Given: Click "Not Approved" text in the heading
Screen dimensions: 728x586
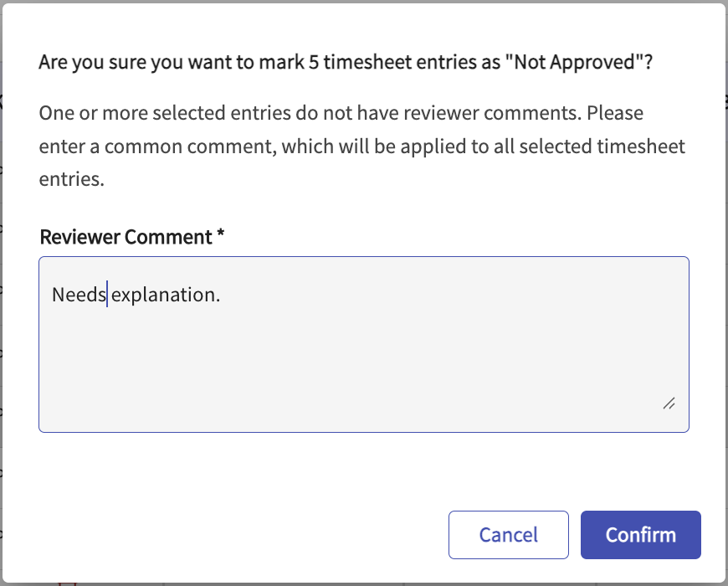Looking at the screenshot, I should point(572,63).
